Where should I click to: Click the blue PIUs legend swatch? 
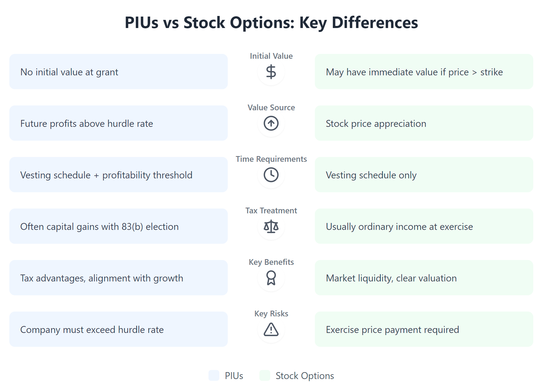[x=214, y=375]
